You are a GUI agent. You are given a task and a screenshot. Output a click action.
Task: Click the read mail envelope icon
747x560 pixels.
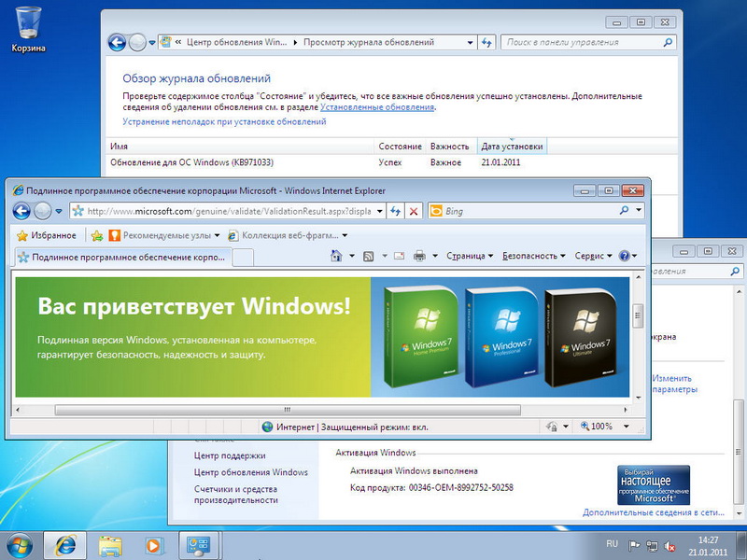coord(400,256)
